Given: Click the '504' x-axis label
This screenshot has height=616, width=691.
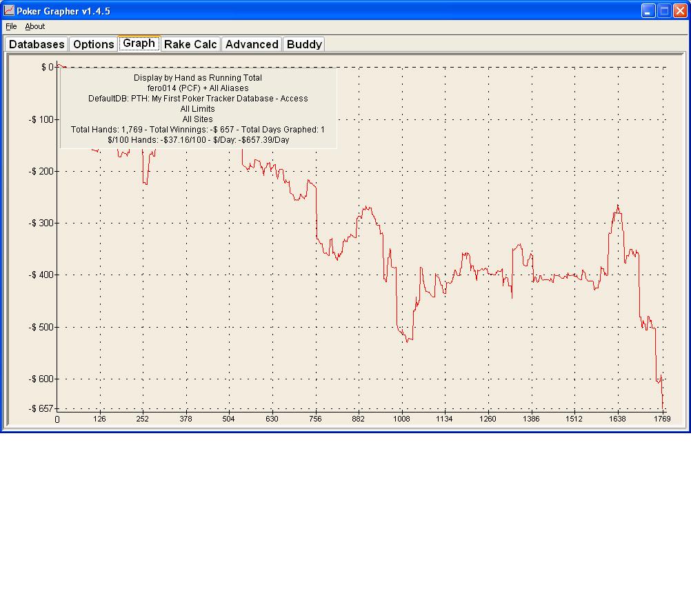Looking at the screenshot, I should pyautogui.click(x=228, y=419).
